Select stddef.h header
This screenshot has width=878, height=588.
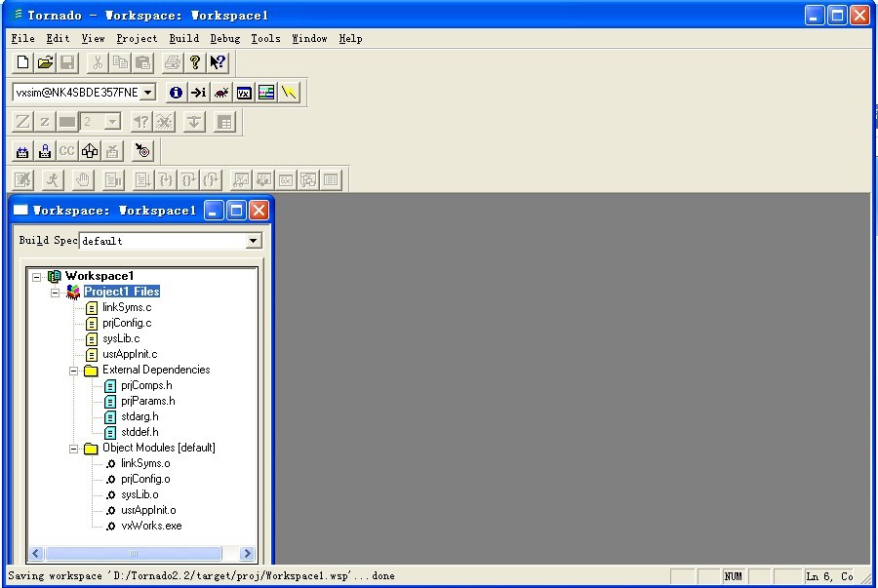pos(140,433)
